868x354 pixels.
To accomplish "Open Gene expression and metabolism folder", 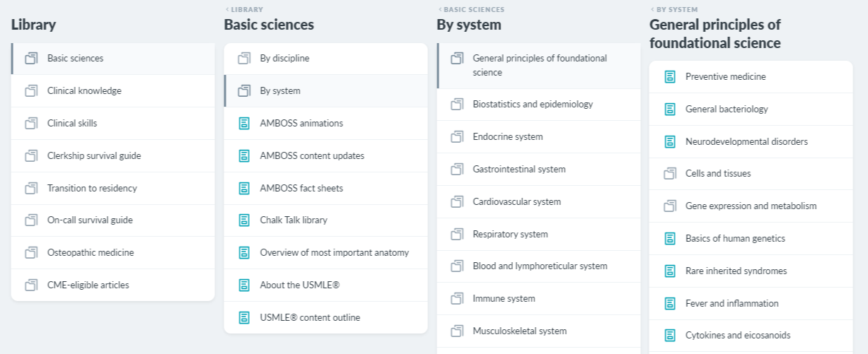I will click(751, 206).
